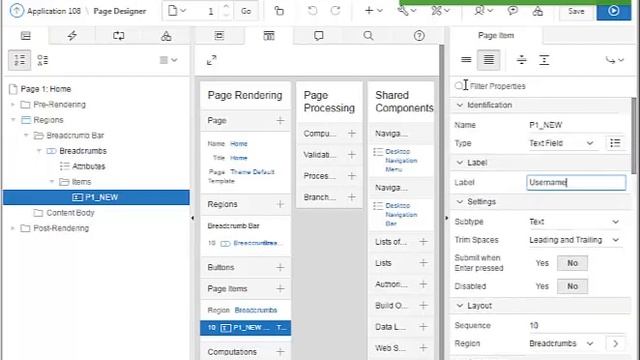This screenshot has height=360, width=640.
Task: Open Theme Default page template link
Action: (x=252, y=172)
